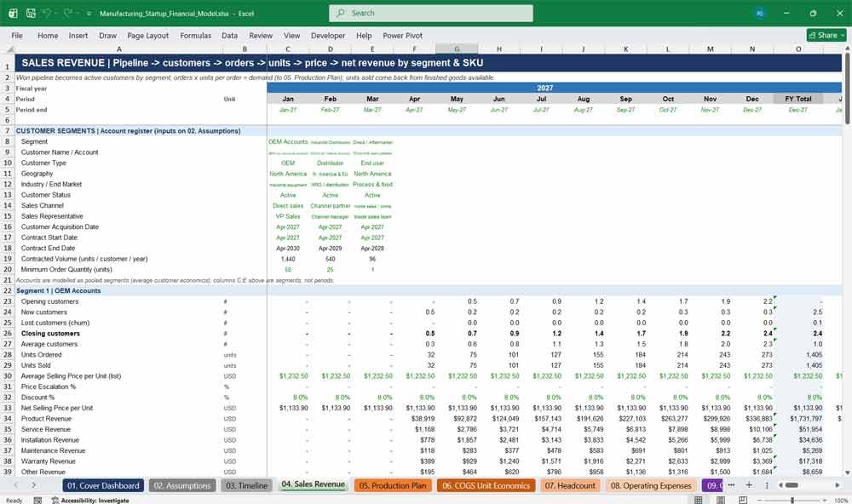
Task: Open the Developer ribbon tab
Action: [x=328, y=35]
